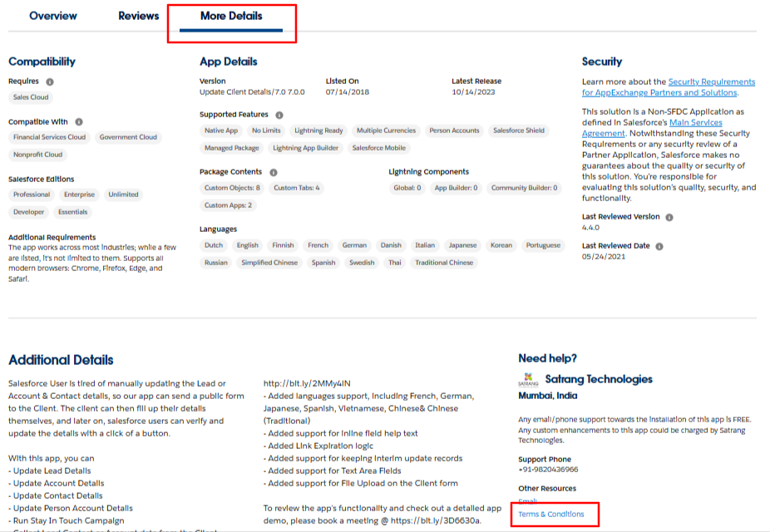Screen dimensions: 770x532
Task: Click the Lightning App Builder tag
Action: (x=305, y=148)
